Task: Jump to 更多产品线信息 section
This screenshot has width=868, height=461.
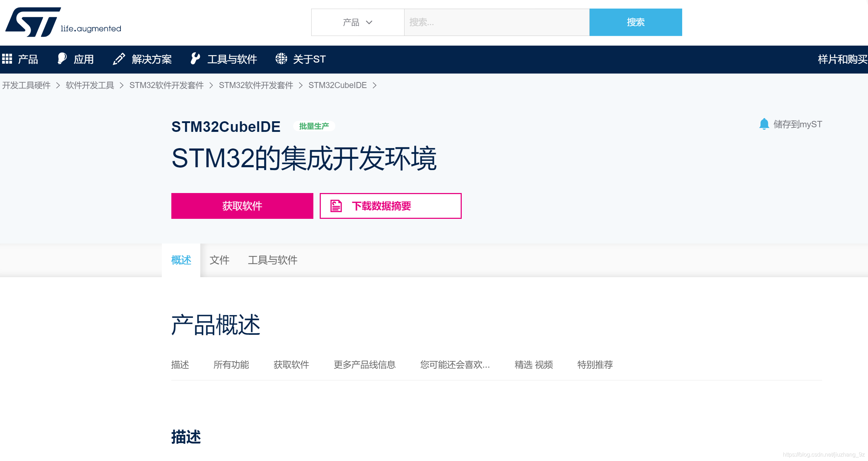Action: (365, 364)
